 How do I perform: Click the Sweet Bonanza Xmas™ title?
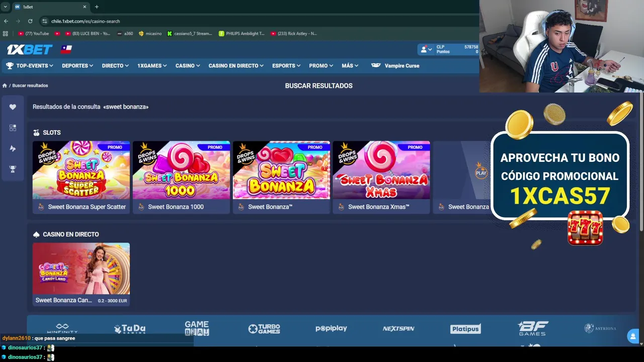point(378,207)
